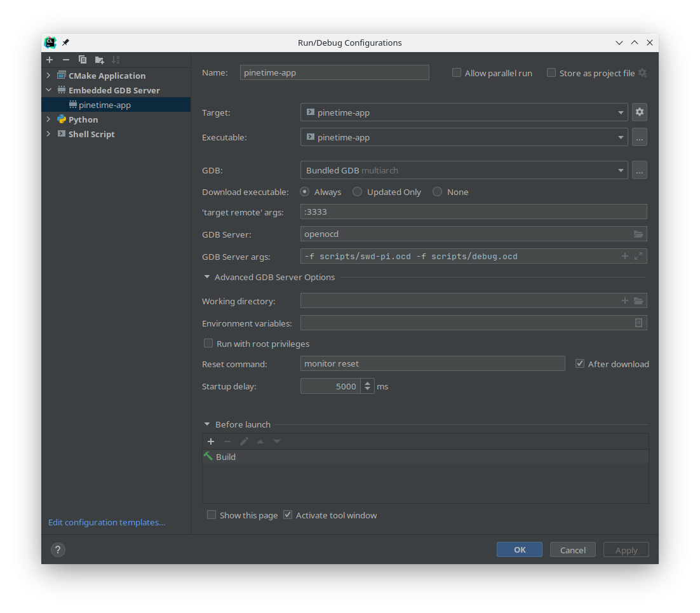Screen dimensions: 700x613
Task: Select Updated Only download option
Action: click(358, 192)
